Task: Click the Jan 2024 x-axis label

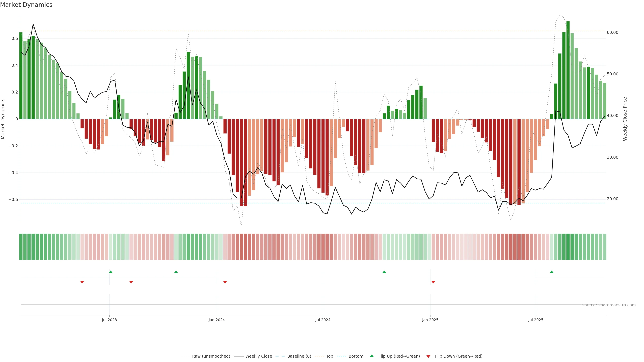Action: coord(217,320)
